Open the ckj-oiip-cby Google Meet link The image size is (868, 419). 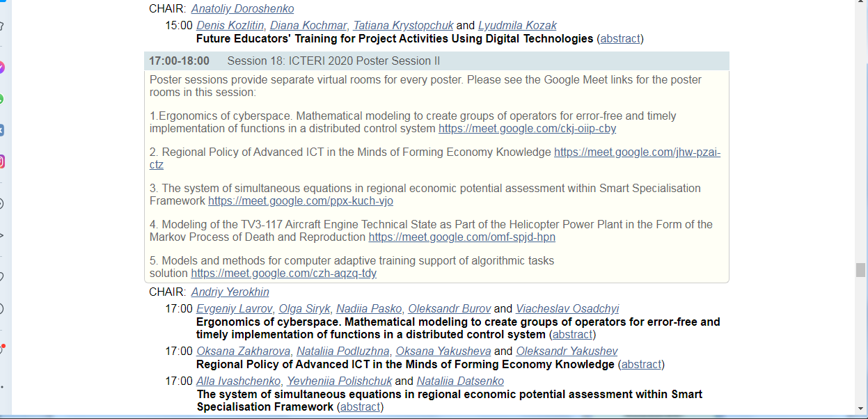click(527, 129)
